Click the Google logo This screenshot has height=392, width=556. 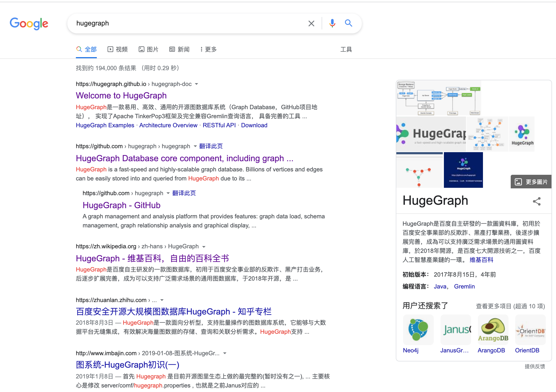[29, 23]
